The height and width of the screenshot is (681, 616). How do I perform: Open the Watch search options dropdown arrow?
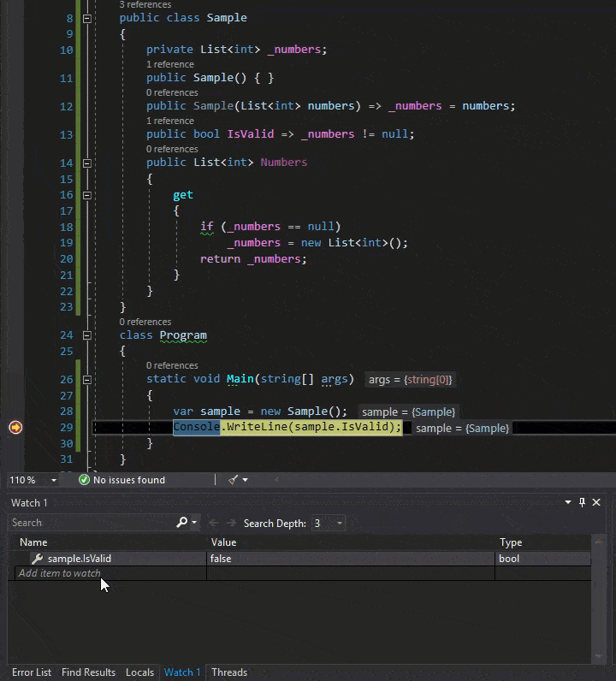pos(194,523)
